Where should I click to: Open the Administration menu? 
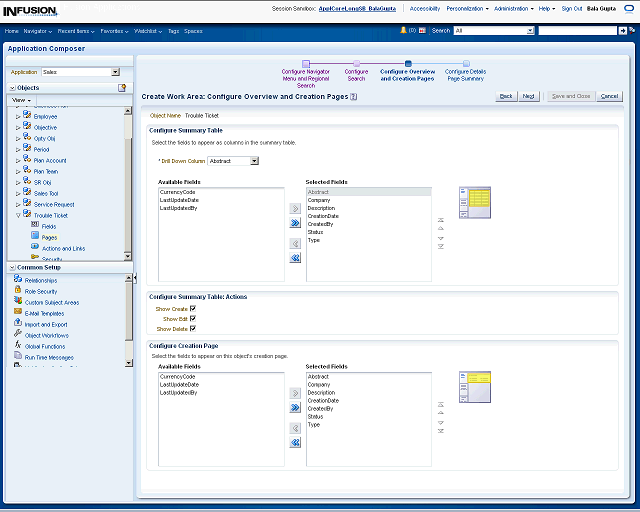coord(513,8)
